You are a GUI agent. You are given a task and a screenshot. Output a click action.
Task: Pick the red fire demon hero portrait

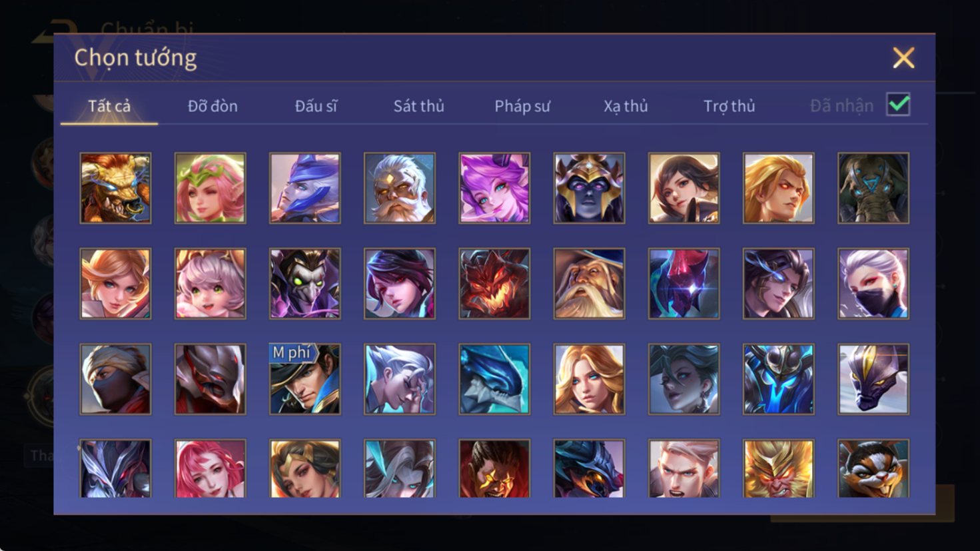click(x=494, y=284)
